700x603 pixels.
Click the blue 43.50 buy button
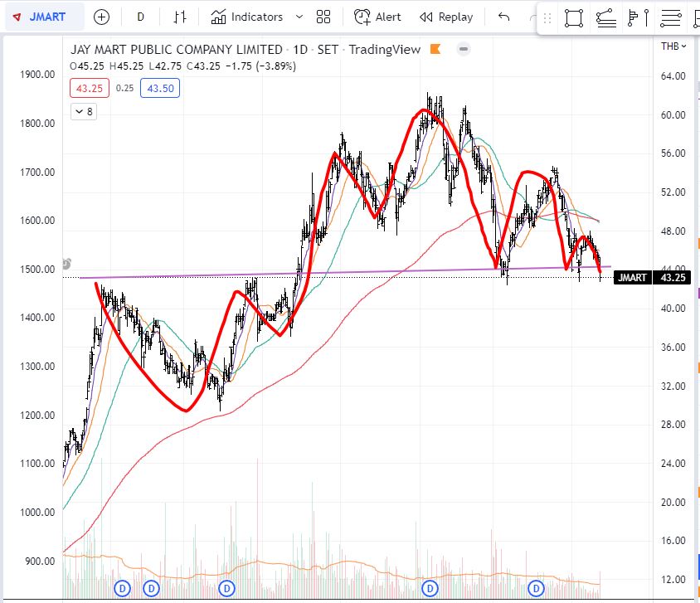[160, 89]
